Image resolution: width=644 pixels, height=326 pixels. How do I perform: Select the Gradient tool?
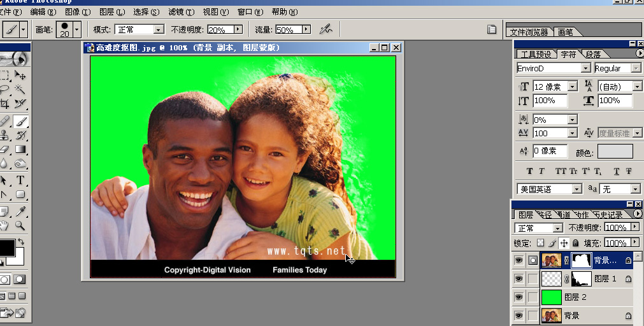click(x=20, y=150)
